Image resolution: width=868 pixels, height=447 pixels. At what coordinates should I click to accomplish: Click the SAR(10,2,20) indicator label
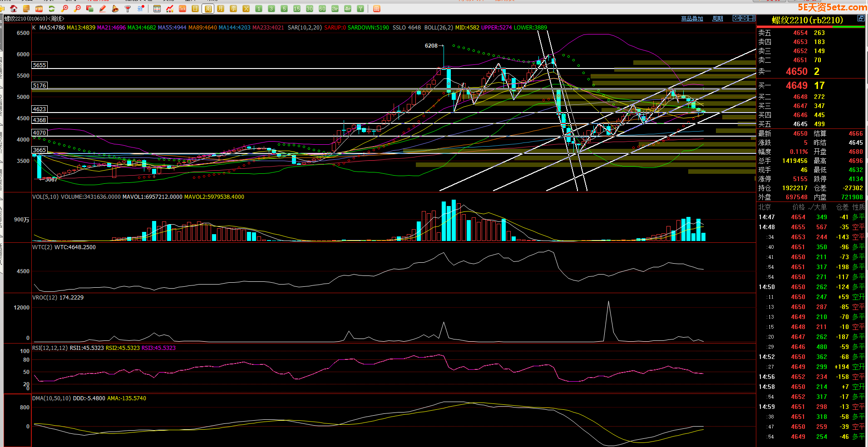coord(305,28)
